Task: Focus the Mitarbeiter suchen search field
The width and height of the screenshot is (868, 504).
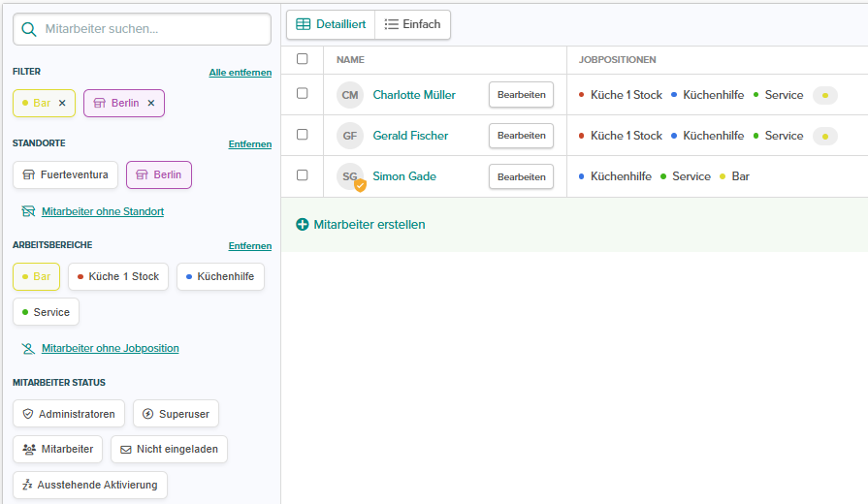Action: [x=155, y=29]
